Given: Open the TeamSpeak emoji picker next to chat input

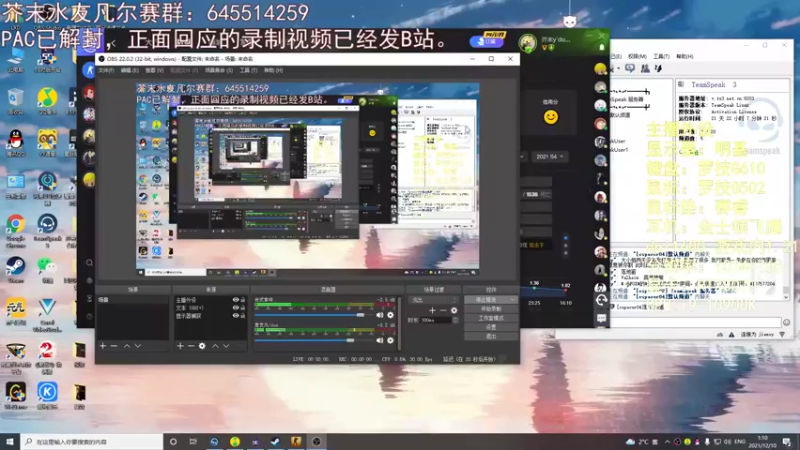Looking at the screenshot, I should pos(787,322).
